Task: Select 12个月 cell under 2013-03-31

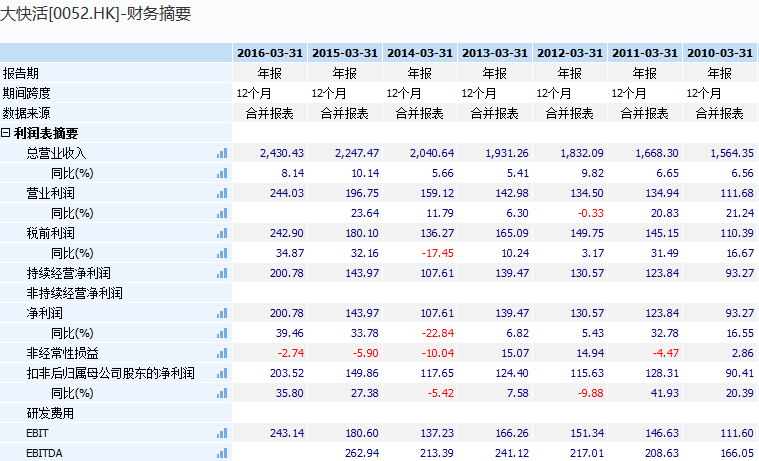Action: coord(495,93)
